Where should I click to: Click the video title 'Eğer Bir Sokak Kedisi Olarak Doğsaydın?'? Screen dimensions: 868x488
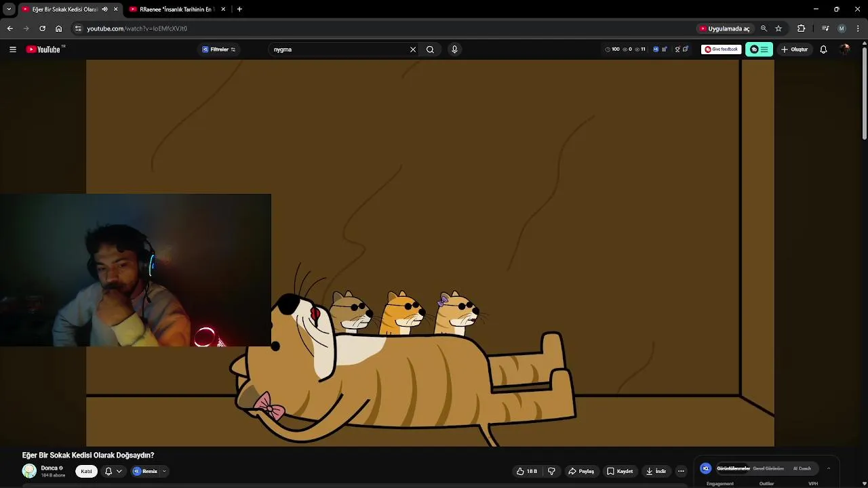pos(88,455)
